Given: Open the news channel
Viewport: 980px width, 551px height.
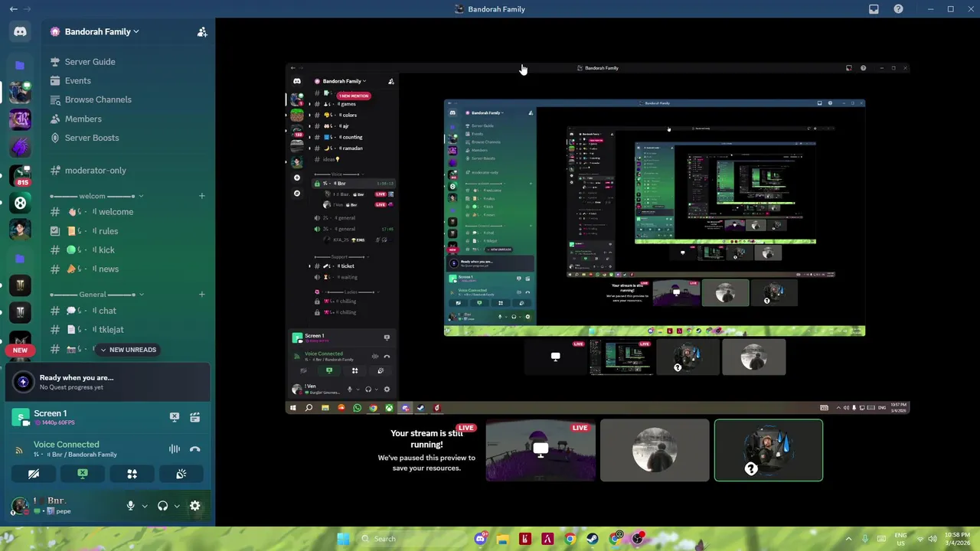Looking at the screenshot, I should pyautogui.click(x=129, y=269).
